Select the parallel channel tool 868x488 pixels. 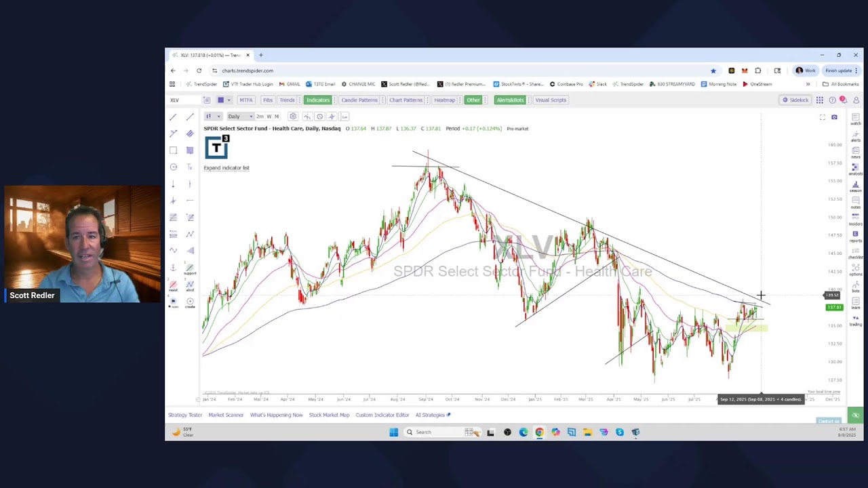190,134
